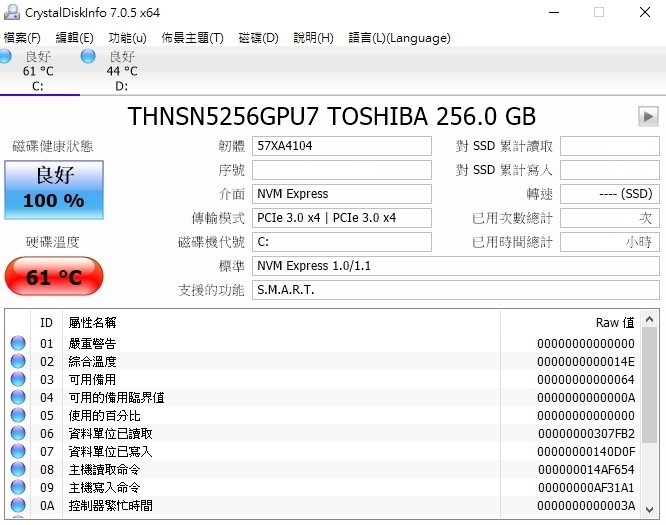
Task: Click status dot for 06 資料單位已讀取
Action: pyautogui.click(x=18, y=433)
